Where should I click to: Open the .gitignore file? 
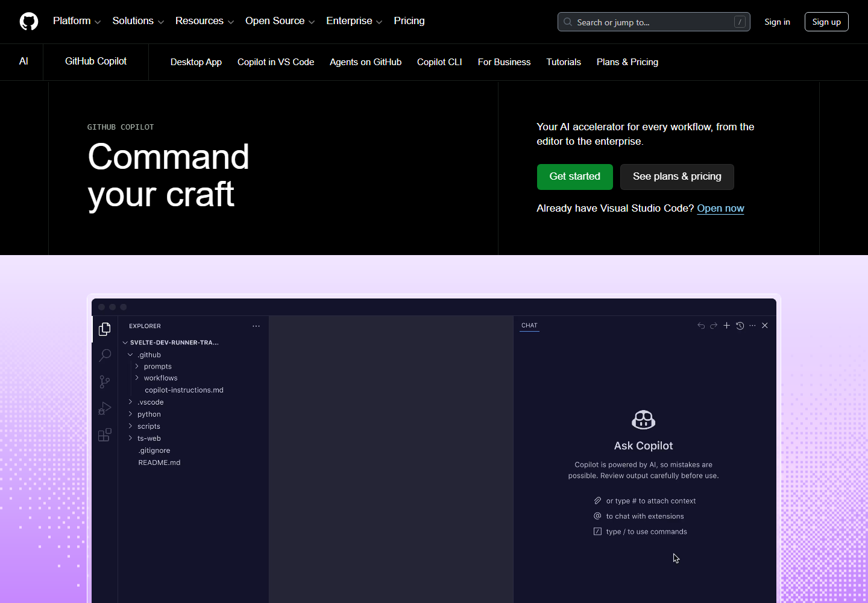tap(154, 450)
